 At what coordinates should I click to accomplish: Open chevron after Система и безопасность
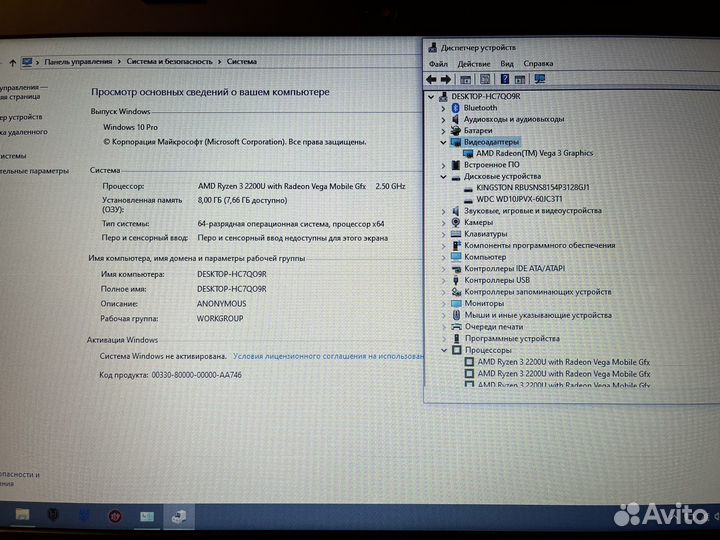[219, 61]
